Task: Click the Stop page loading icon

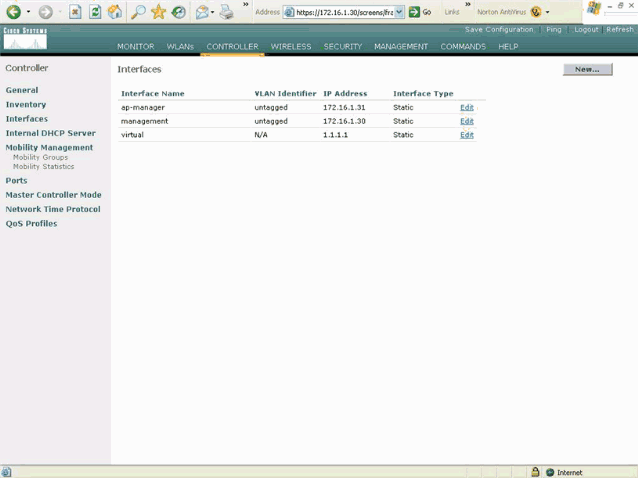Action: (75, 12)
